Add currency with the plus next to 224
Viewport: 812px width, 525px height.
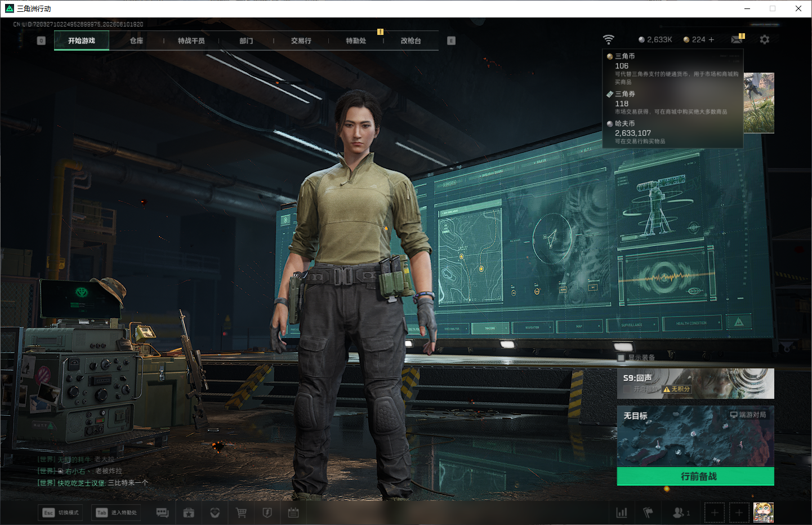tap(711, 39)
